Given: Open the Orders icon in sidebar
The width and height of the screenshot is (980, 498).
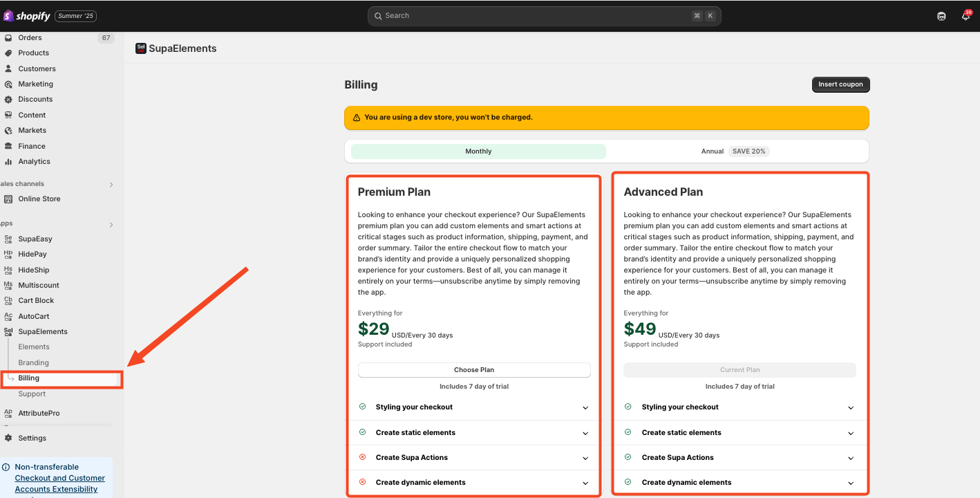Looking at the screenshot, I should [8, 37].
